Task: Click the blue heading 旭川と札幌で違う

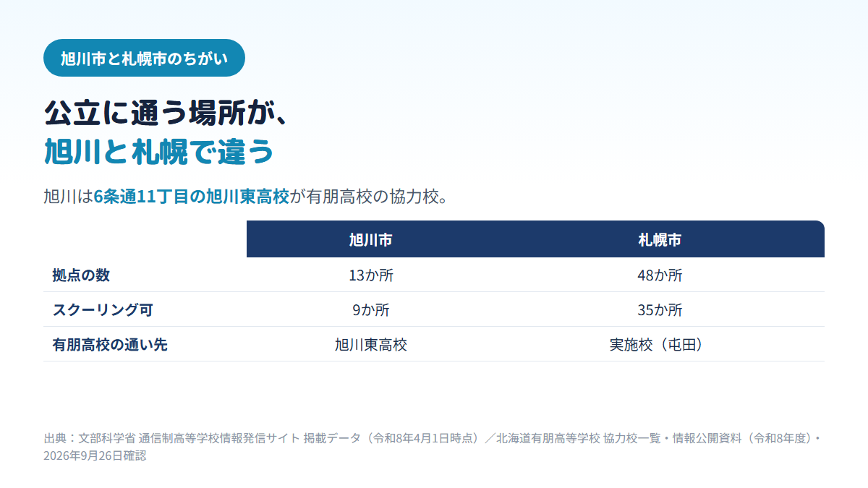Action: [x=159, y=152]
